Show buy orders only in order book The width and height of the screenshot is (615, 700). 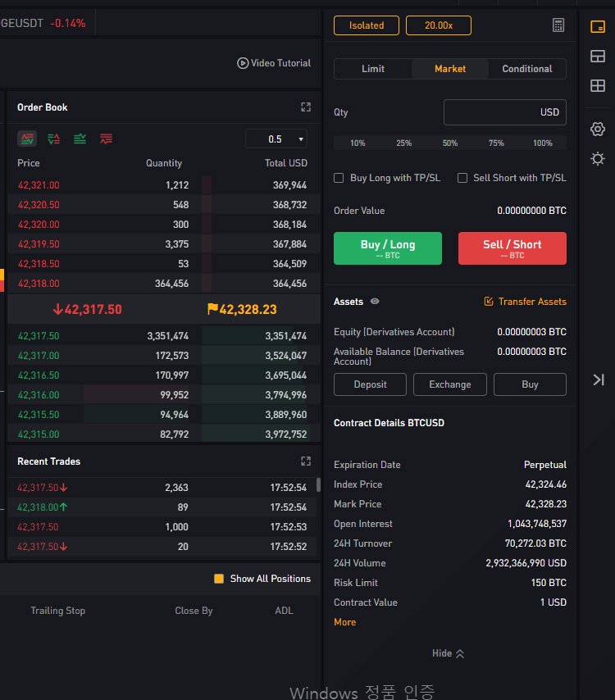(x=80, y=139)
